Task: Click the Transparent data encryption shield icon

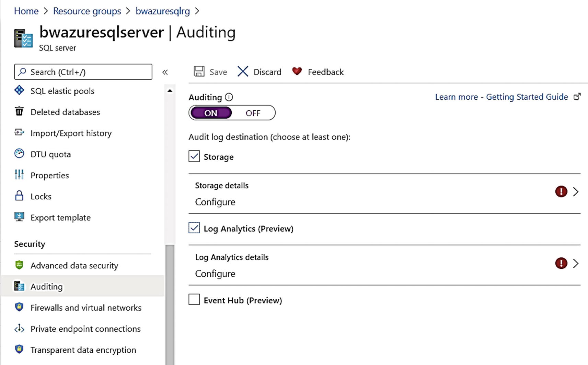Action: [19, 349]
